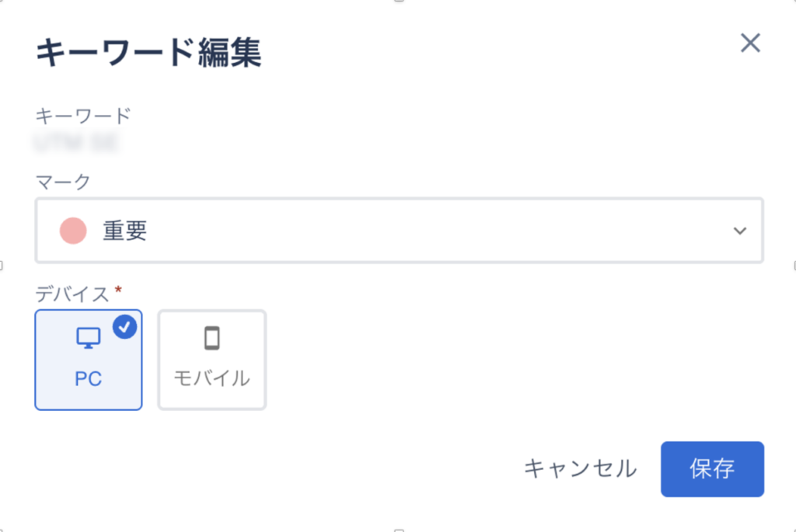Viewport: 796px width, 532px height.
Task: Click the キャンセル button
Action: [580, 468]
